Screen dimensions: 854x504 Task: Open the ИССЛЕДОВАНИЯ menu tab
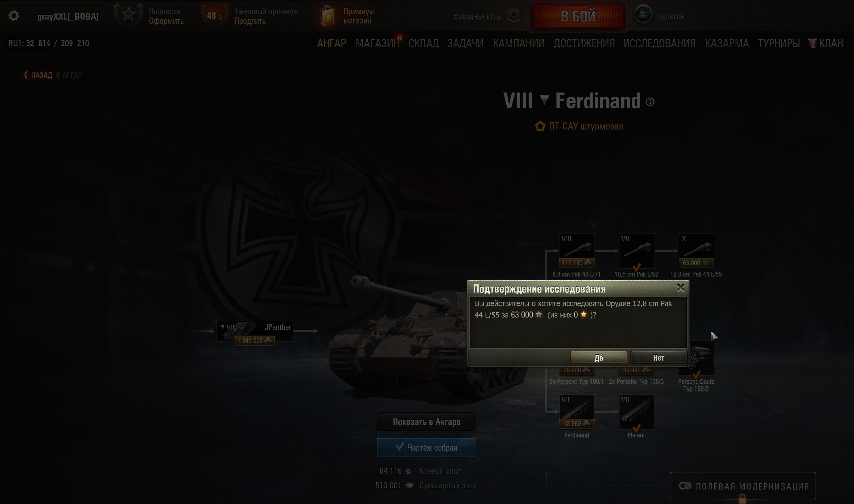659,43
